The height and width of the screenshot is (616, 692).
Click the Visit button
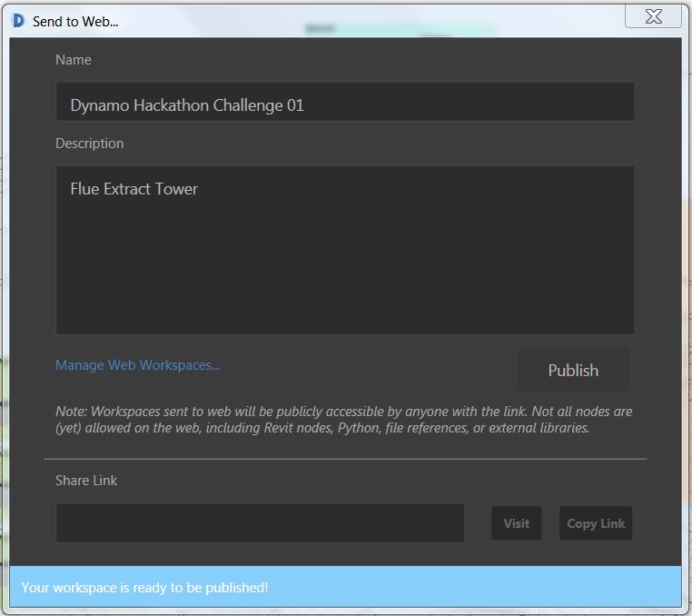[x=517, y=523]
